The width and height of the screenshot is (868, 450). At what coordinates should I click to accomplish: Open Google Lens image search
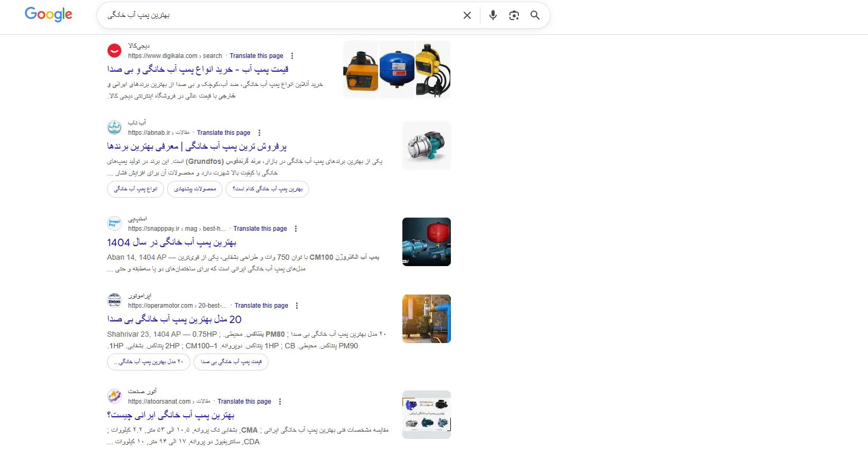514,15
